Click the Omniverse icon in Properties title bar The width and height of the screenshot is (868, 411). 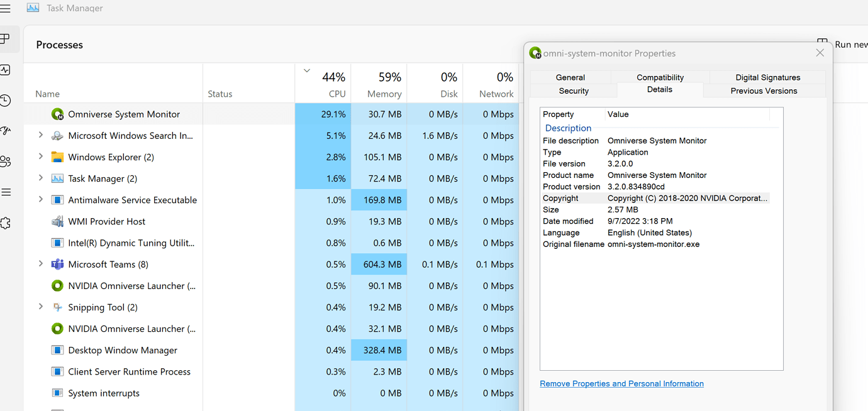point(535,53)
